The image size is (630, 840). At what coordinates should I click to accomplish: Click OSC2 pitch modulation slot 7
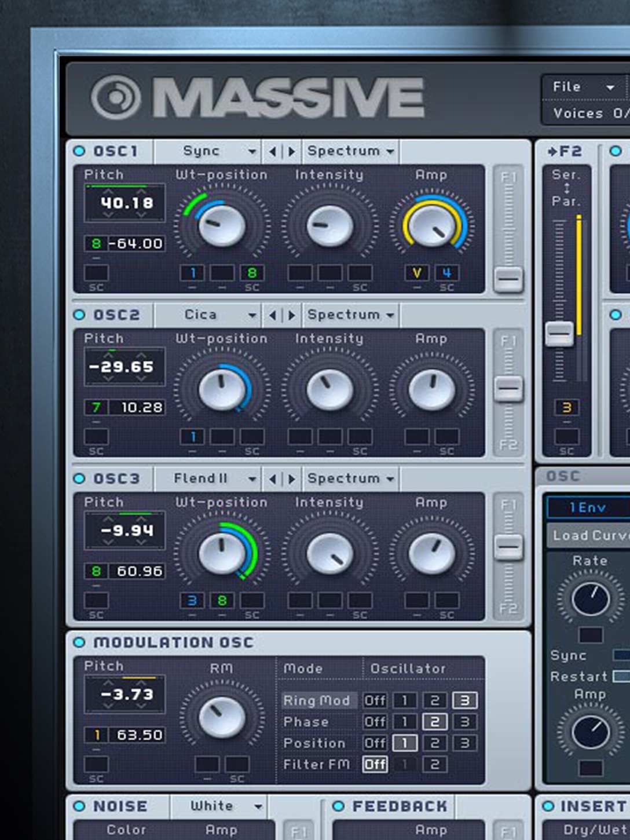(x=96, y=407)
